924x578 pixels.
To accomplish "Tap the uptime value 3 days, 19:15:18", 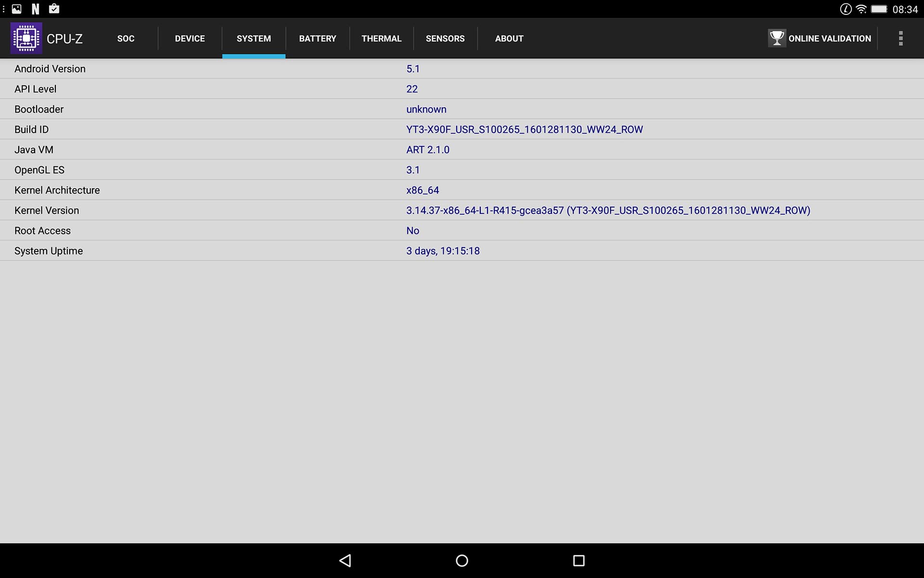I will click(443, 251).
